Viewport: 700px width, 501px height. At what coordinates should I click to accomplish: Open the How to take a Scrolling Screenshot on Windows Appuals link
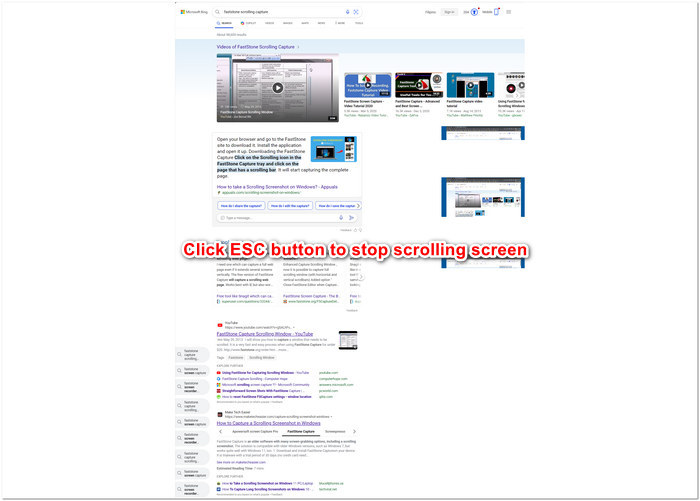tap(277, 187)
